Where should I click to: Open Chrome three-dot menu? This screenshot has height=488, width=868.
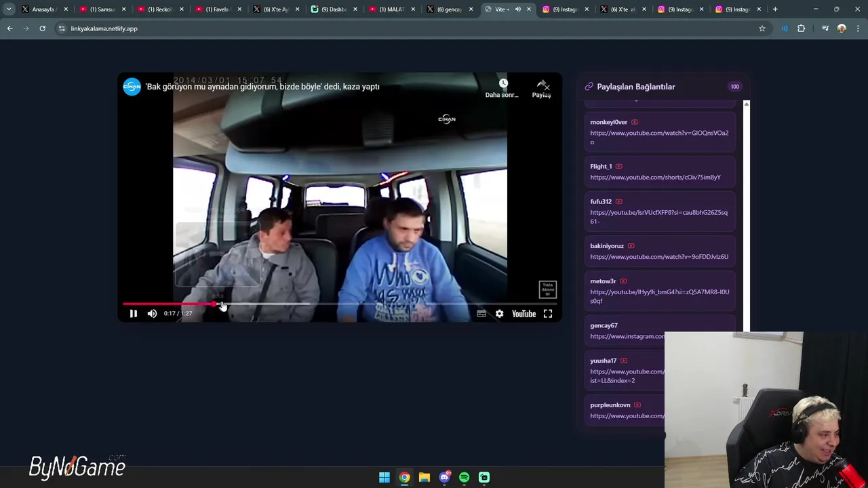pyautogui.click(x=859, y=28)
